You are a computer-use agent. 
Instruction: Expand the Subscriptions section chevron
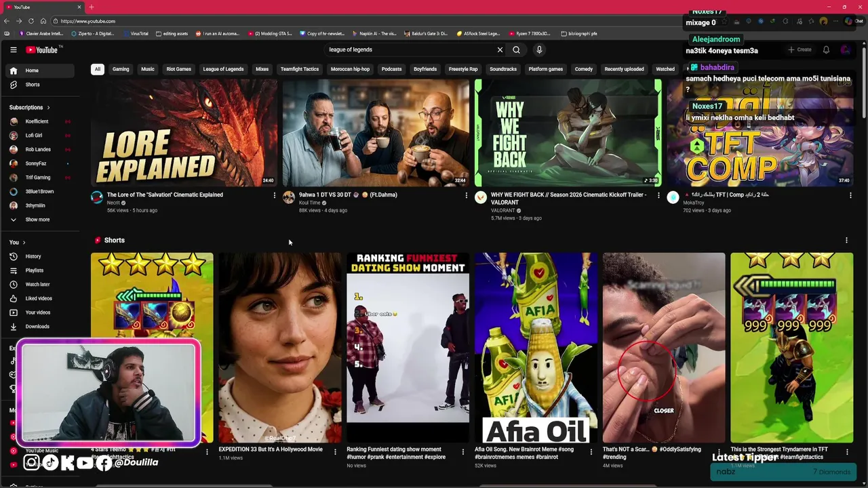[48, 107]
